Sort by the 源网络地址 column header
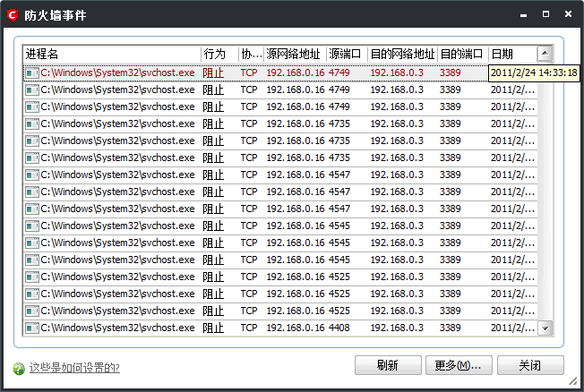 (296, 55)
